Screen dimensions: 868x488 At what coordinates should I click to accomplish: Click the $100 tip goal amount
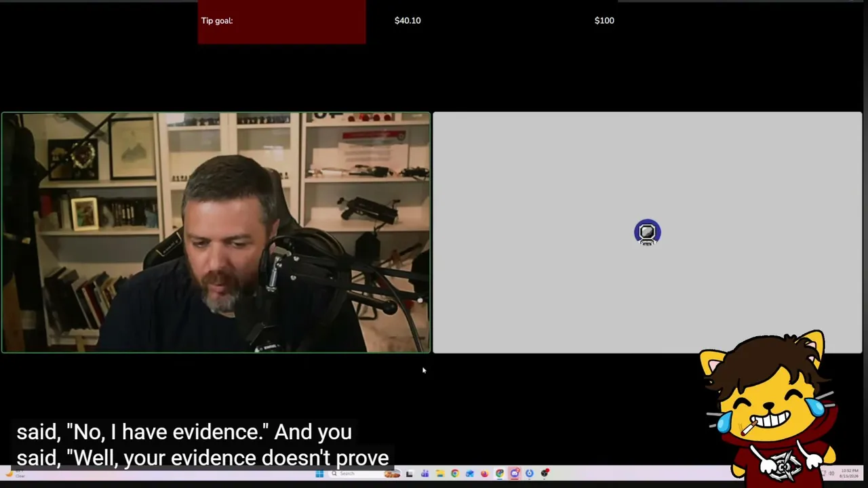coord(604,20)
